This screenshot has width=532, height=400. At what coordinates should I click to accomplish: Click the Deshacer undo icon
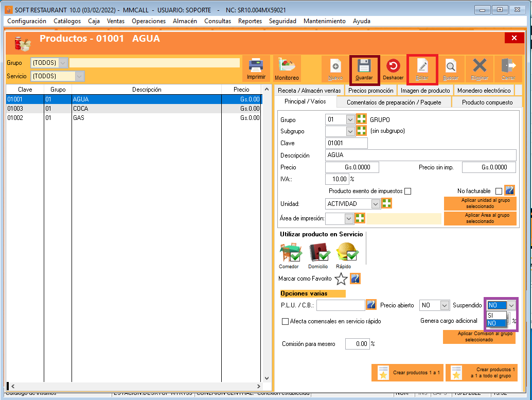point(393,66)
